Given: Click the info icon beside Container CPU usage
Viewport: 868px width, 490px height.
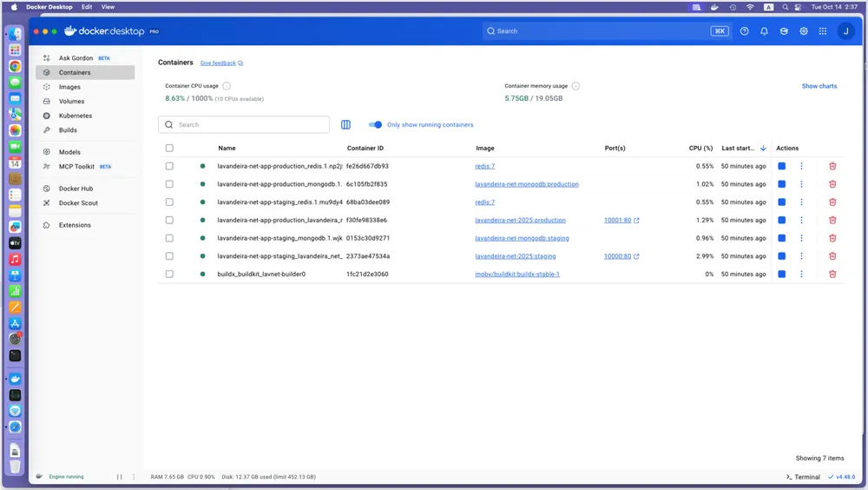Looking at the screenshot, I should (x=227, y=86).
